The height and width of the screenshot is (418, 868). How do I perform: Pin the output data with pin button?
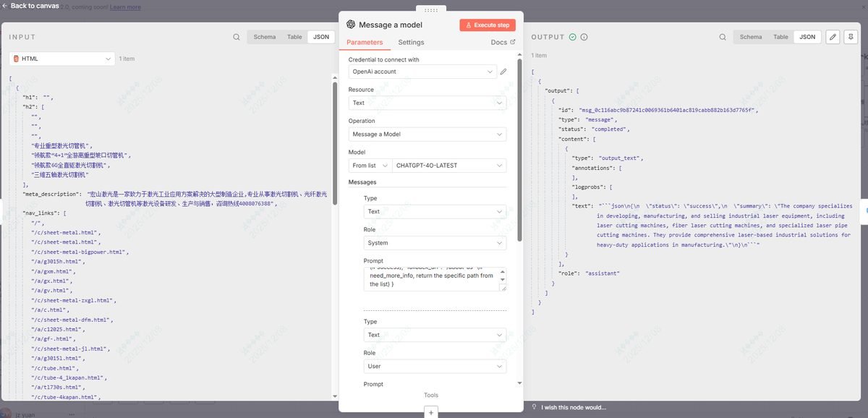pyautogui.click(x=851, y=37)
